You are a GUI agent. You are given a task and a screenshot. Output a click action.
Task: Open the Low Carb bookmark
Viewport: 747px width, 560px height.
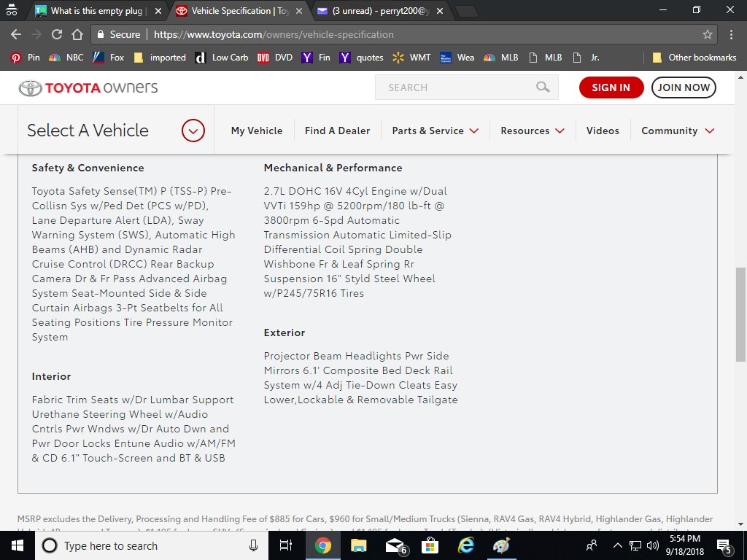(222, 58)
